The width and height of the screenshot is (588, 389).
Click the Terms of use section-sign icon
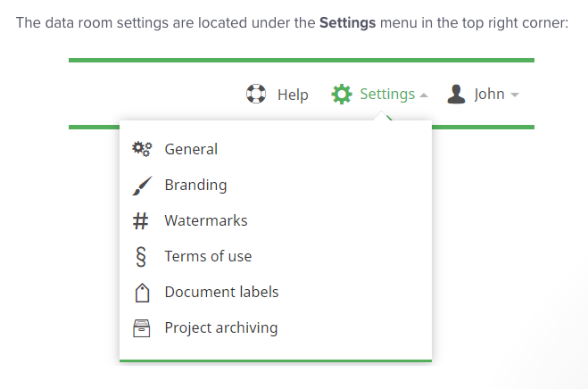141,257
